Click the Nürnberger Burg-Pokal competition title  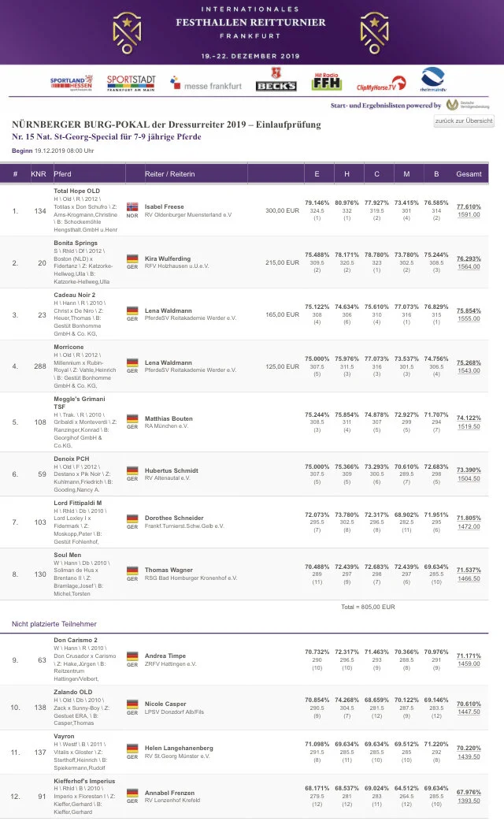click(166, 124)
